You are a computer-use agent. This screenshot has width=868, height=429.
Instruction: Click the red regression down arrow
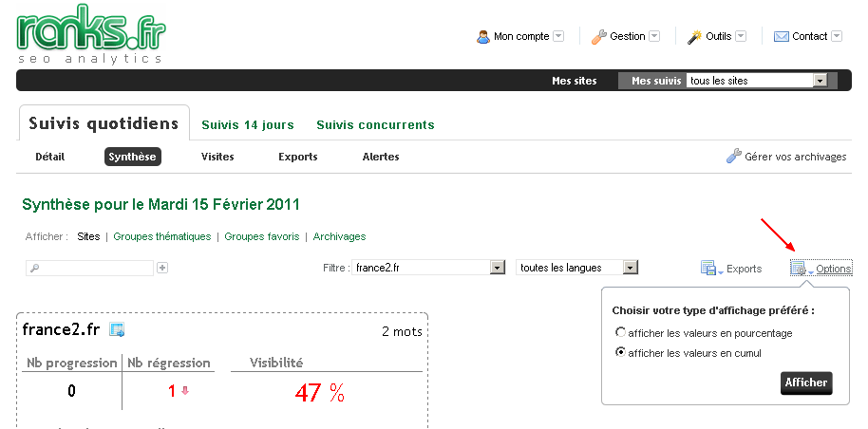(x=185, y=390)
